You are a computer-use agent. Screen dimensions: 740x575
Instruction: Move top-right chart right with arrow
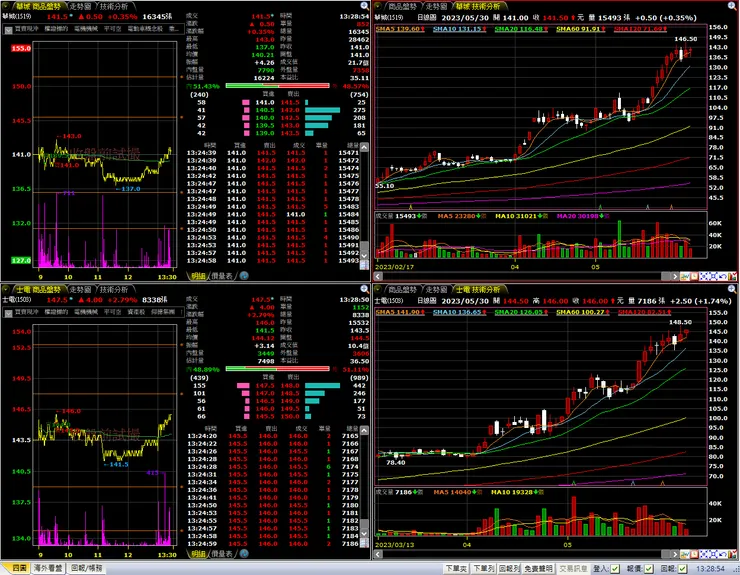(x=675, y=276)
